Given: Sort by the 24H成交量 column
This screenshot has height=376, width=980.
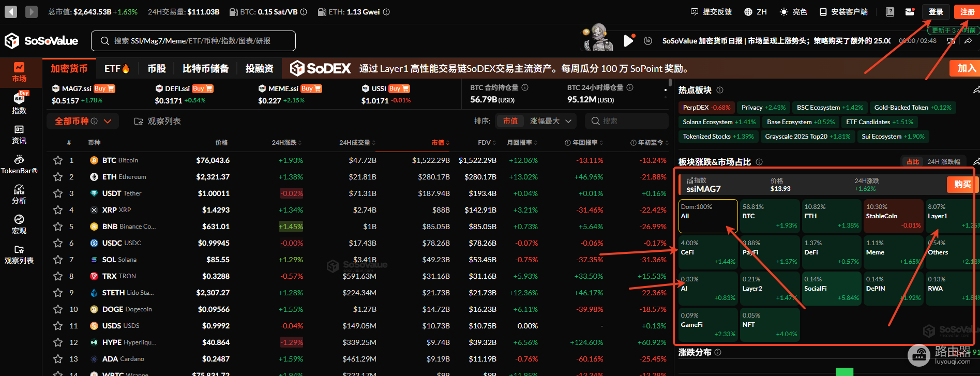Looking at the screenshot, I should [357, 142].
